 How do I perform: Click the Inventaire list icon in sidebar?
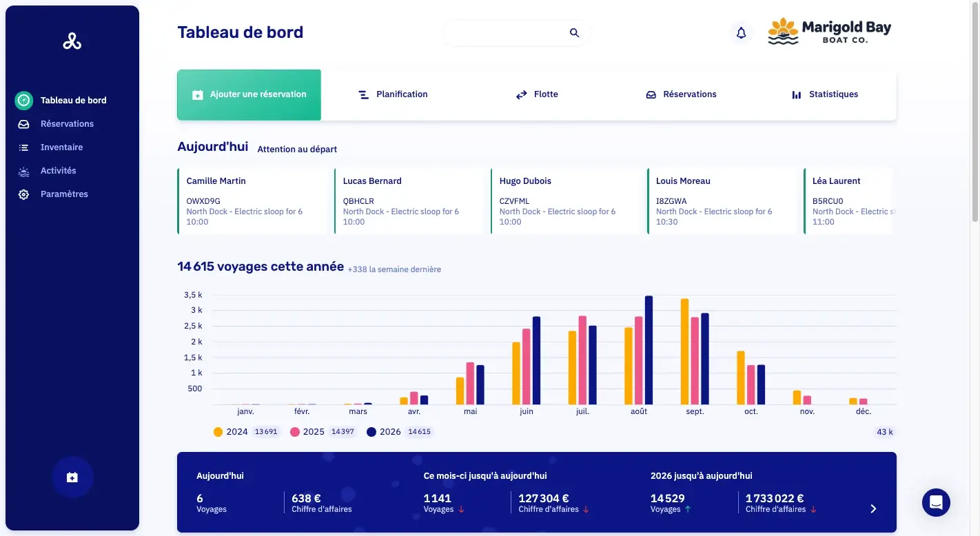(x=23, y=147)
